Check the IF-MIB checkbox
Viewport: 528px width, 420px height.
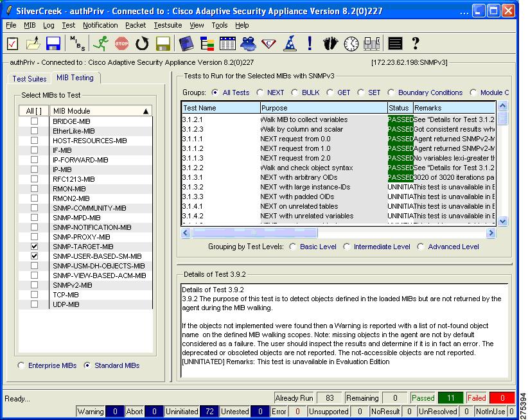[34, 150]
